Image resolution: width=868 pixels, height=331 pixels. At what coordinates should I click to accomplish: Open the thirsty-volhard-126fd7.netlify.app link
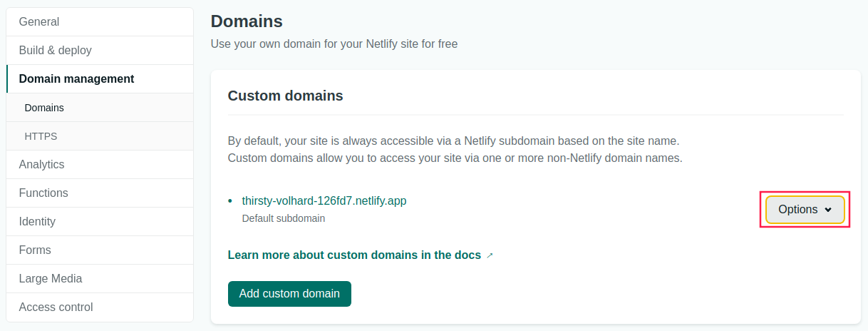(x=324, y=201)
